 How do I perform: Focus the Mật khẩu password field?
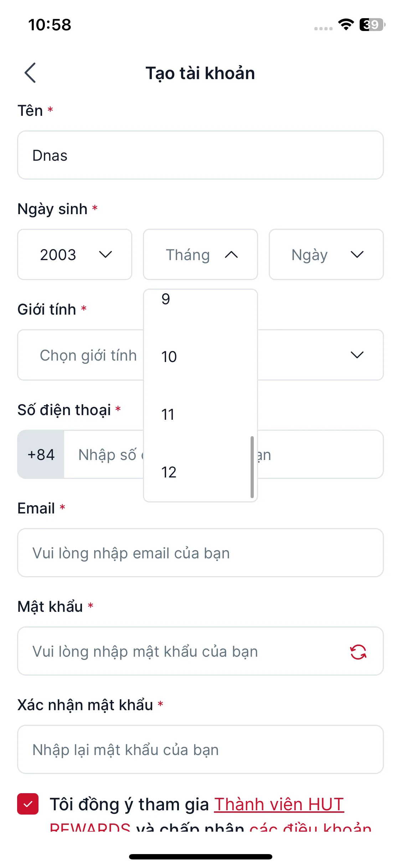point(178,651)
